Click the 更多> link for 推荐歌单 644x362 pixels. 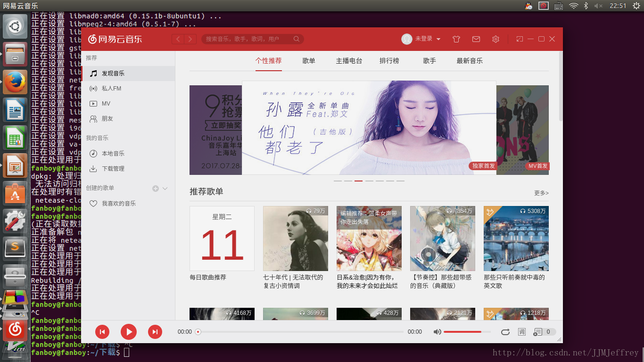pos(541,193)
